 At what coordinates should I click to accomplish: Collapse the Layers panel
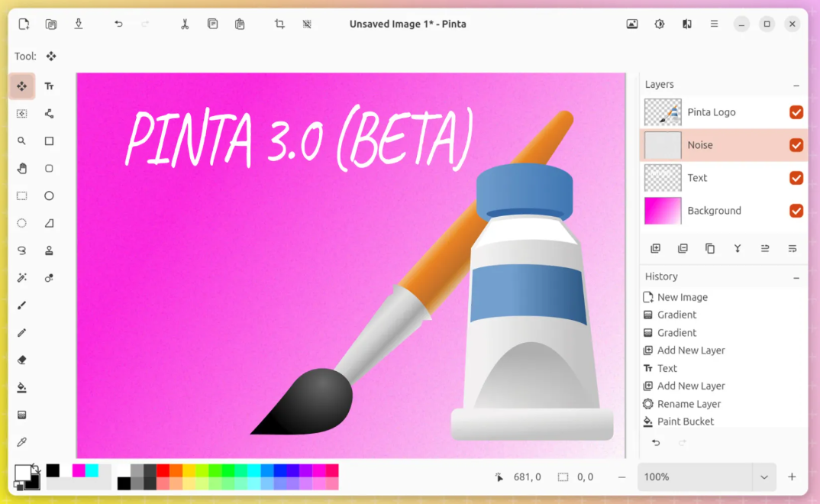(x=796, y=86)
